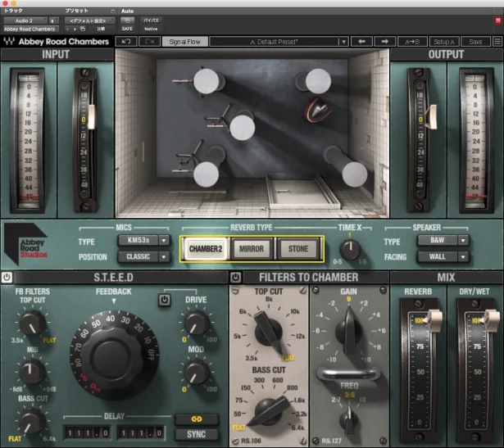Image resolution: width=504 pixels, height=448 pixels.
Task: Toggle Filters To Chamber power button
Action: [235, 277]
